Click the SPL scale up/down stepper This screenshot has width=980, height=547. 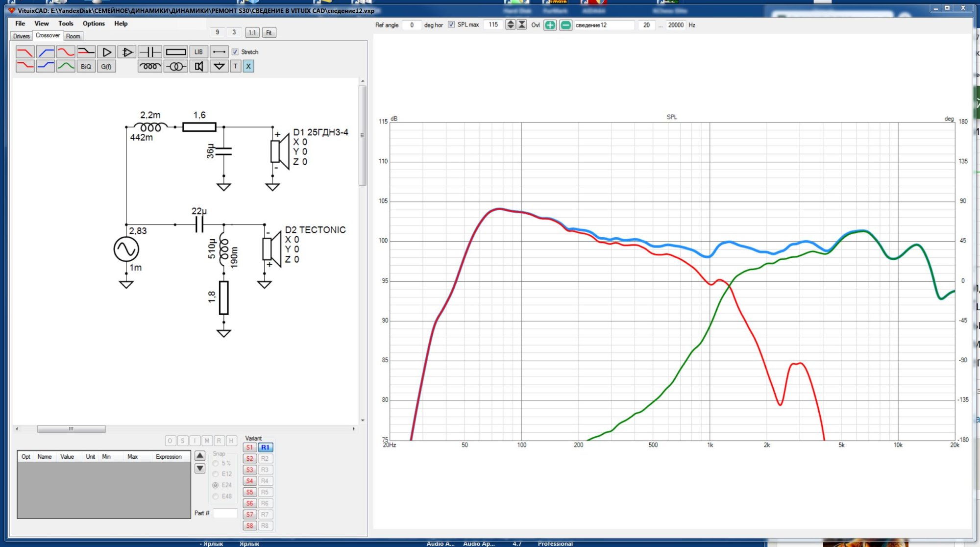510,25
